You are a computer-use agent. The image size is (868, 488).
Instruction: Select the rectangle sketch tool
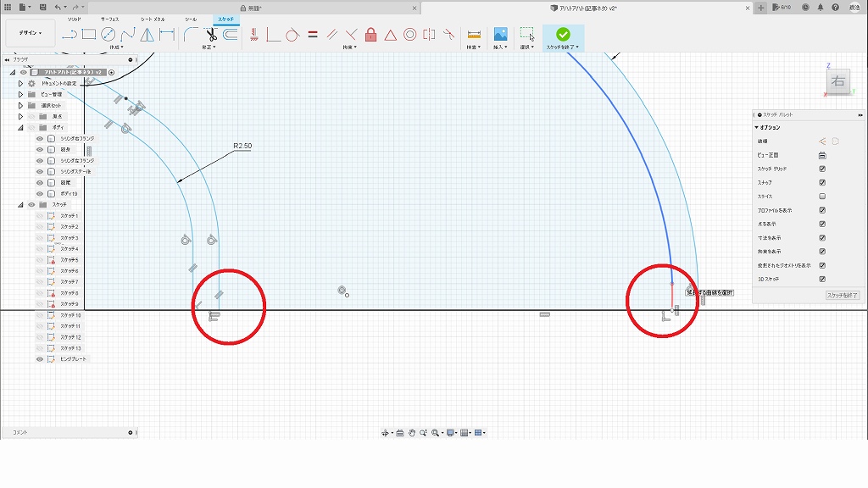88,35
